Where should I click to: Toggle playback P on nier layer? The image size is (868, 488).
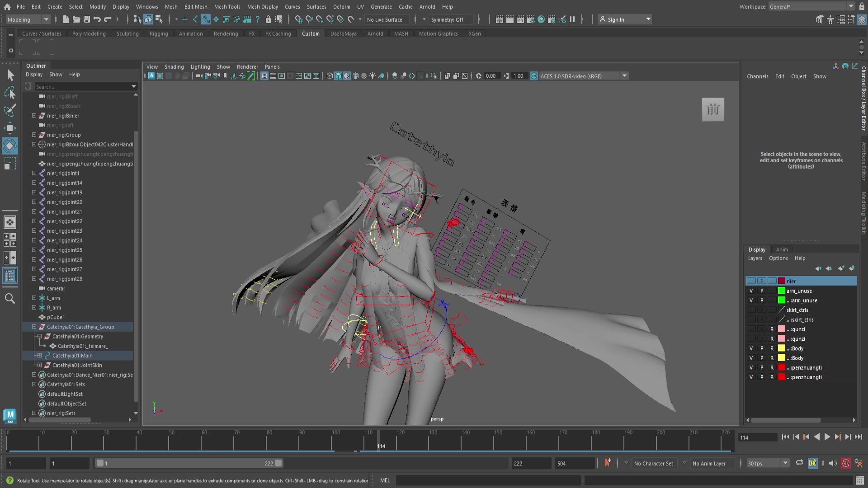pyautogui.click(x=762, y=281)
